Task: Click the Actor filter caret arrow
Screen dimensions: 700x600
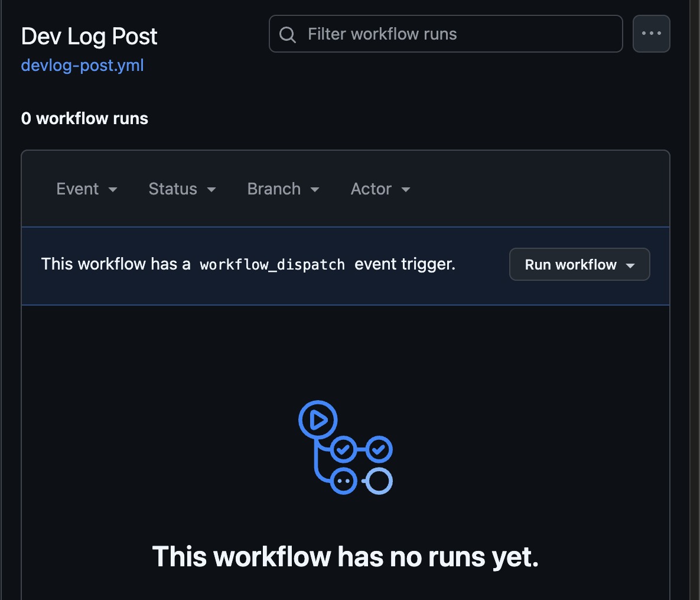Action: tap(406, 189)
